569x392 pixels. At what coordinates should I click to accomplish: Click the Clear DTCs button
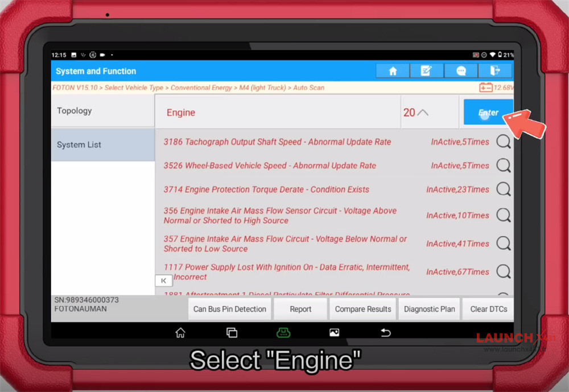(488, 310)
